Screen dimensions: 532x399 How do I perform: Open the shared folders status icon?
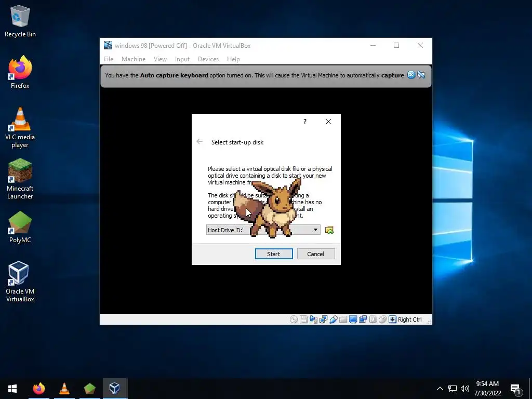[x=343, y=320]
